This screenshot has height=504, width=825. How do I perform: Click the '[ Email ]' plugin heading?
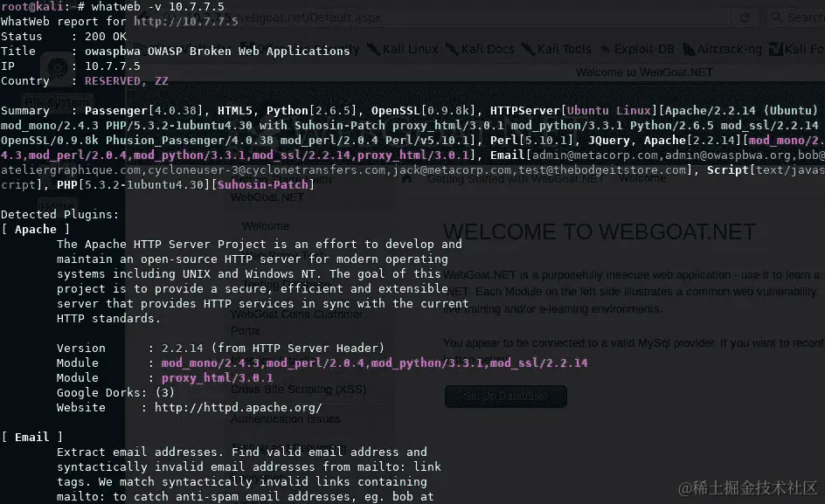click(31, 438)
